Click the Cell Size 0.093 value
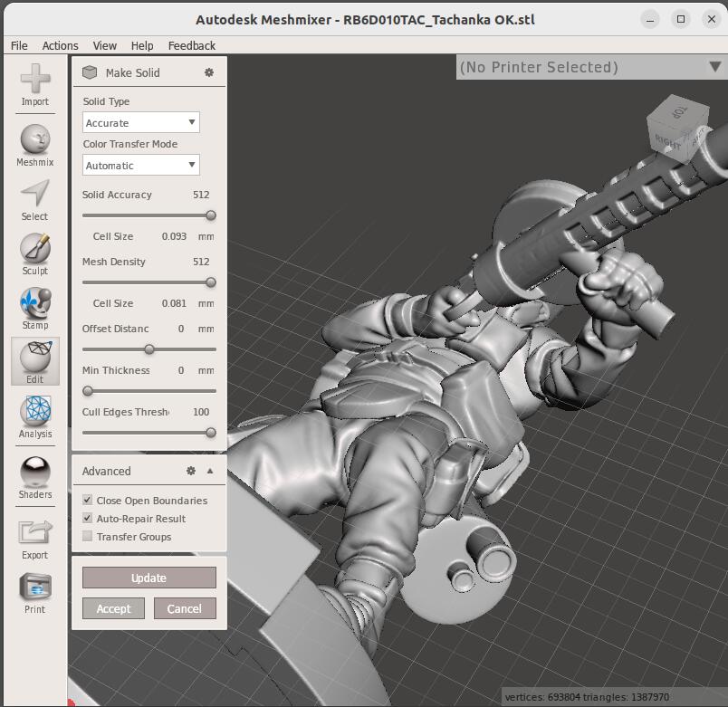This screenshot has height=707, width=728. 174,236
